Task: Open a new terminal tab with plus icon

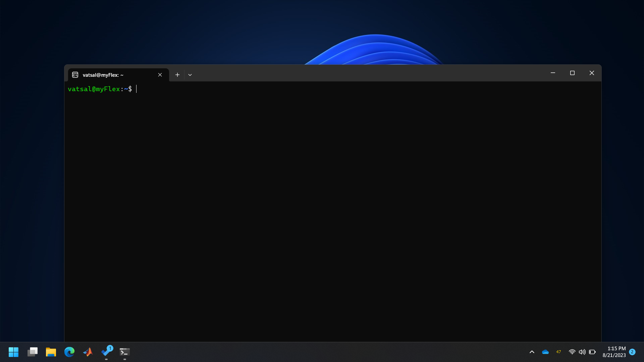Action: 177,75
